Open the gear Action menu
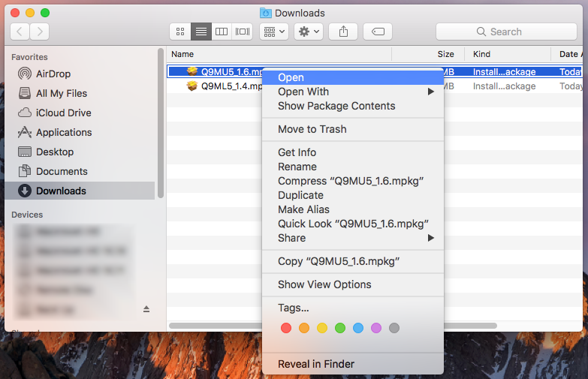 coord(309,32)
